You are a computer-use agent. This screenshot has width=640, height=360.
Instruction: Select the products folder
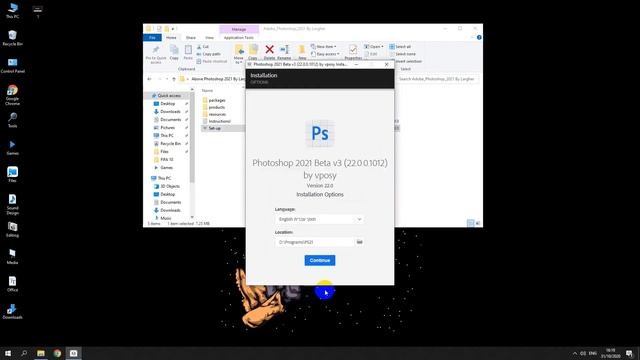pos(214,107)
